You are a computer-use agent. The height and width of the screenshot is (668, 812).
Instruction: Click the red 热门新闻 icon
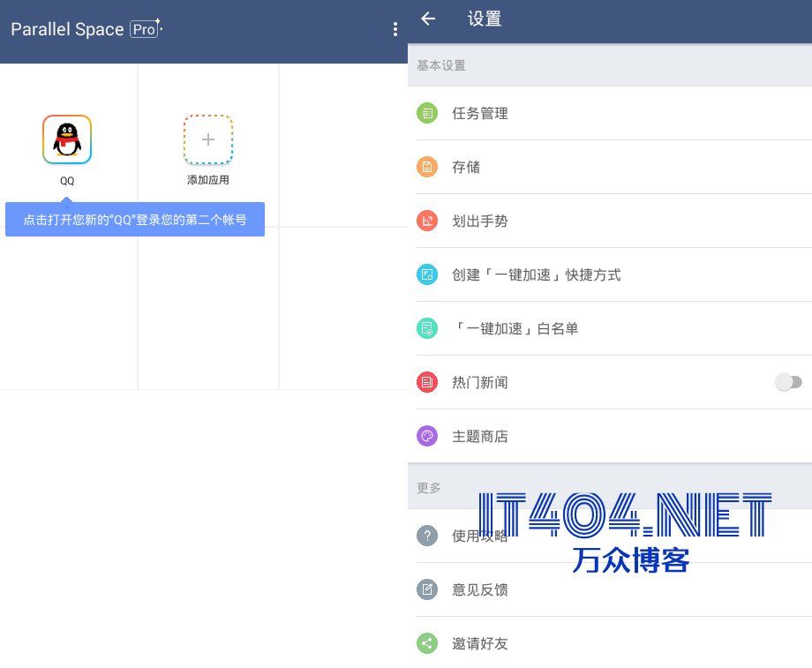pyautogui.click(x=427, y=382)
